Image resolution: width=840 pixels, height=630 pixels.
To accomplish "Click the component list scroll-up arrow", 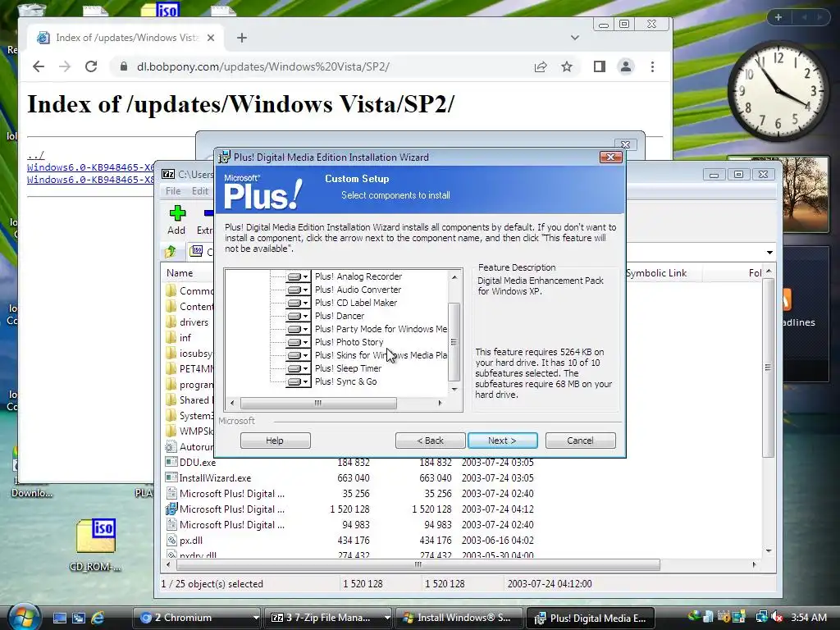I will (454, 277).
